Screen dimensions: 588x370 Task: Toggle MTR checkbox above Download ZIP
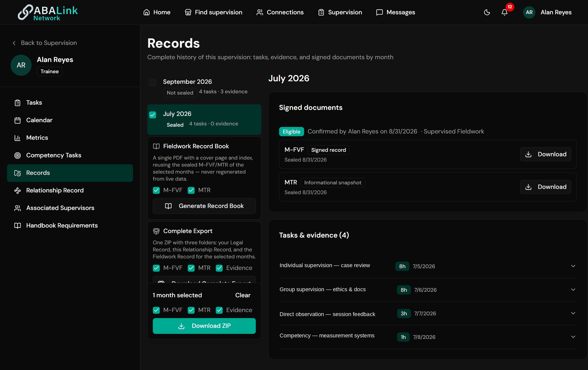(x=191, y=310)
